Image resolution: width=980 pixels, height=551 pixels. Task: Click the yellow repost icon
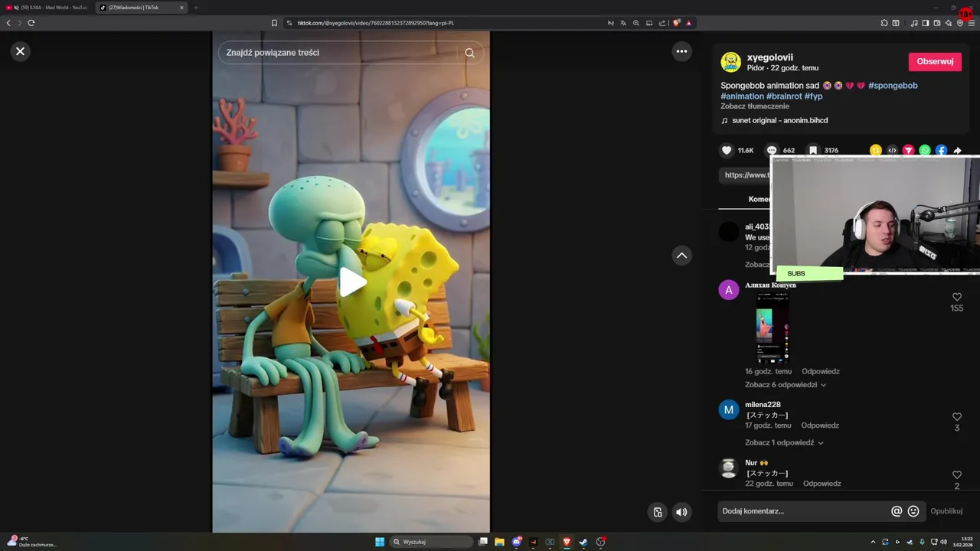[x=875, y=151]
